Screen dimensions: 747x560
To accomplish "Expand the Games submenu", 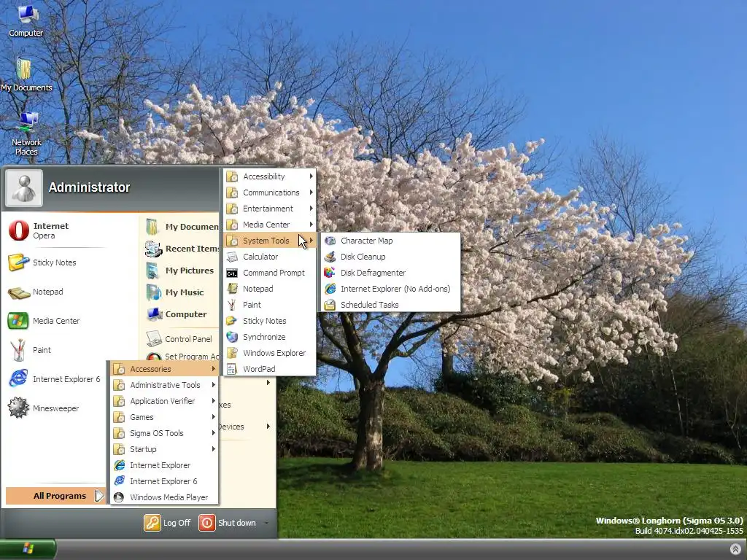I will coord(164,417).
